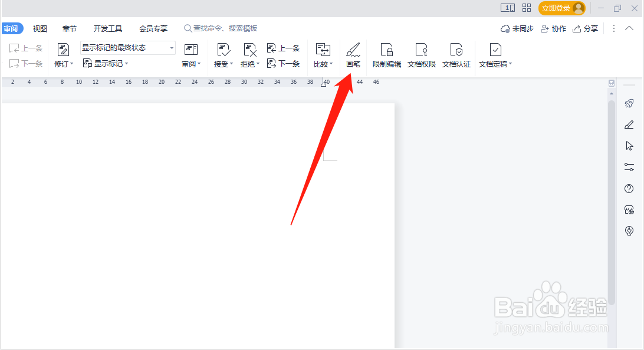Screen dimensions: 644x350
Task: Switch to the 章节 tab
Action: [x=70, y=28]
